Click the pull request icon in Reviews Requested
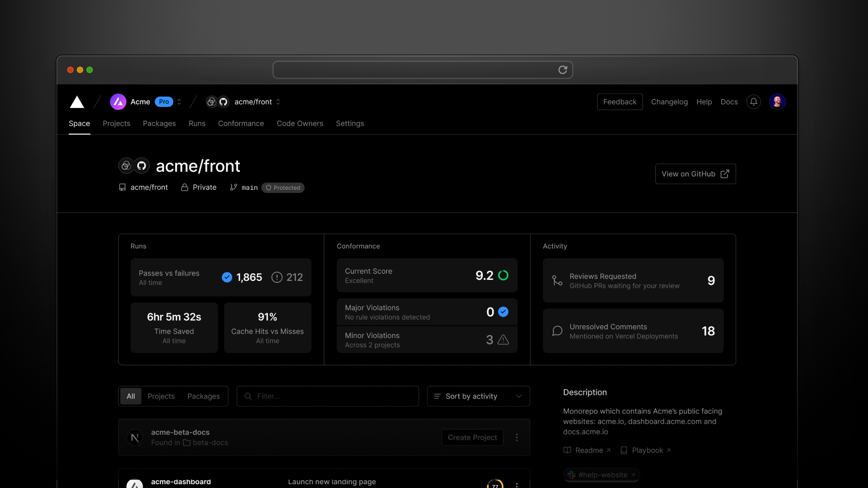The height and width of the screenshot is (488, 868). click(x=557, y=280)
